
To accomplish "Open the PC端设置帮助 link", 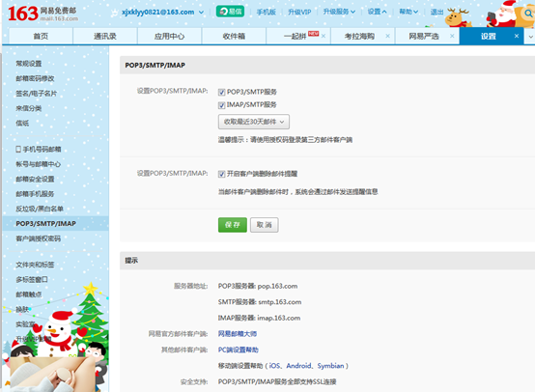I will click(x=239, y=350).
